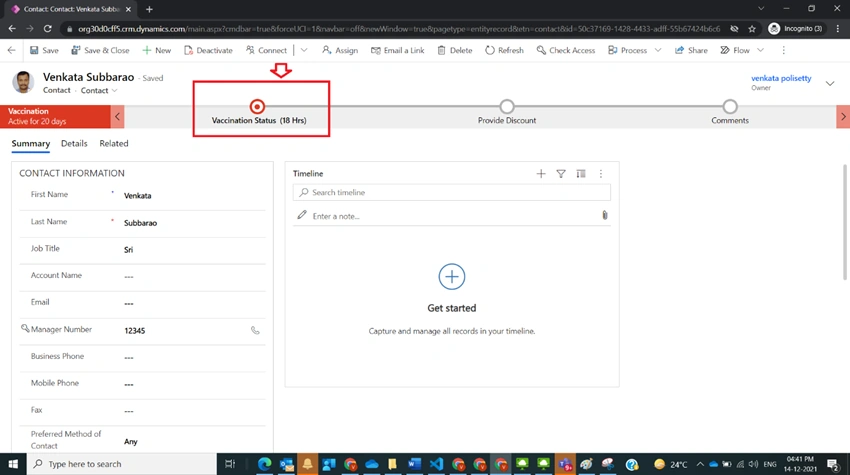Image resolution: width=850 pixels, height=475 pixels.
Task: Open the Process menu
Action: [x=634, y=50]
